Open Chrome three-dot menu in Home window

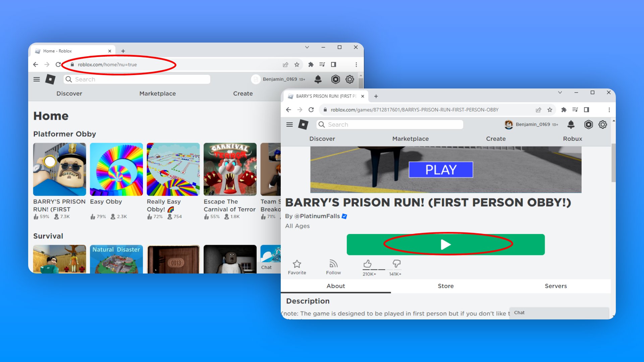tap(356, 64)
